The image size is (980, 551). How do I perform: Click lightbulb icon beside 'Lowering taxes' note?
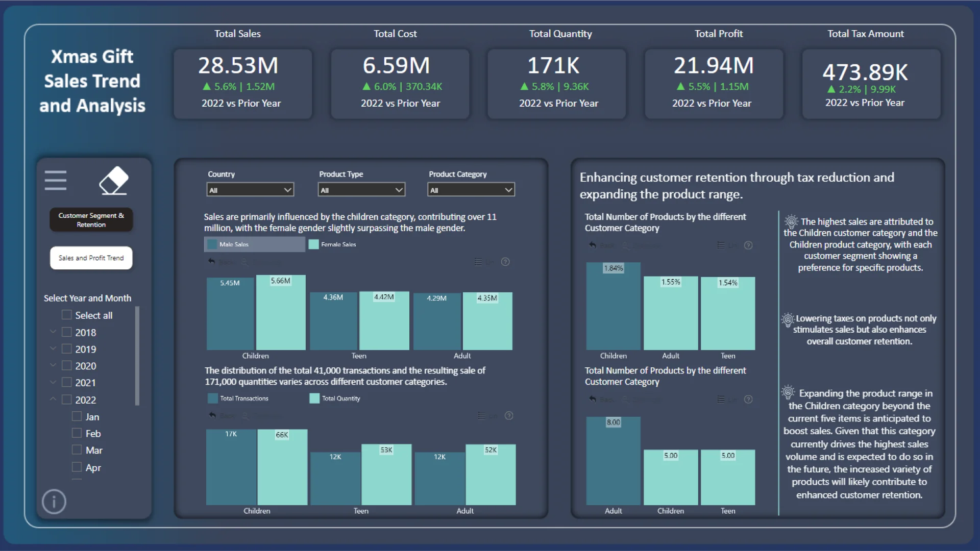point(788,320)
